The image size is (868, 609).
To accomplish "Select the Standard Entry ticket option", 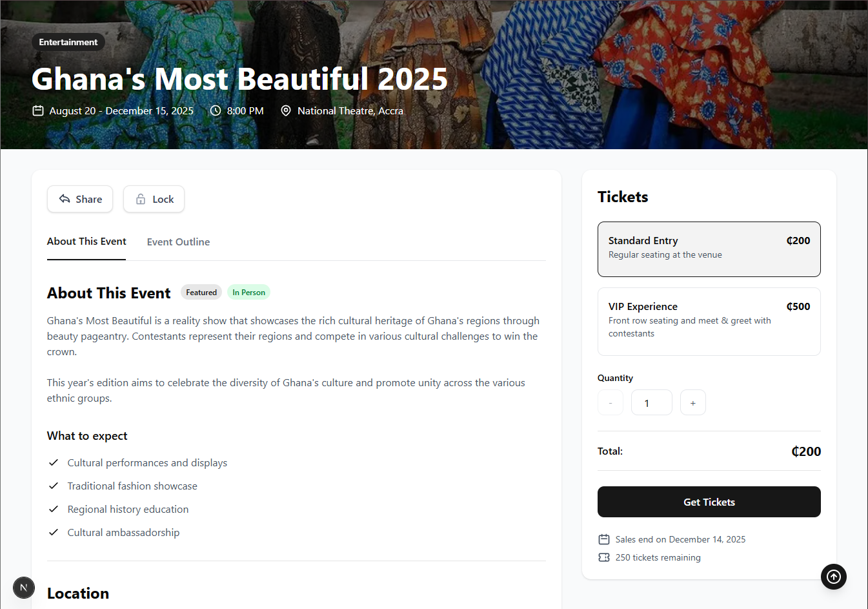I will click(709, 249).
